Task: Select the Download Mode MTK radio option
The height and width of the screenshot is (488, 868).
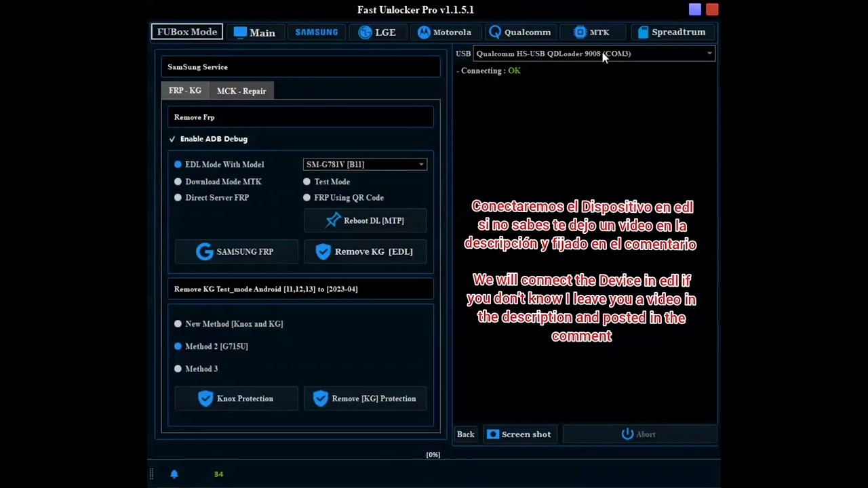Action: point(178,182)
